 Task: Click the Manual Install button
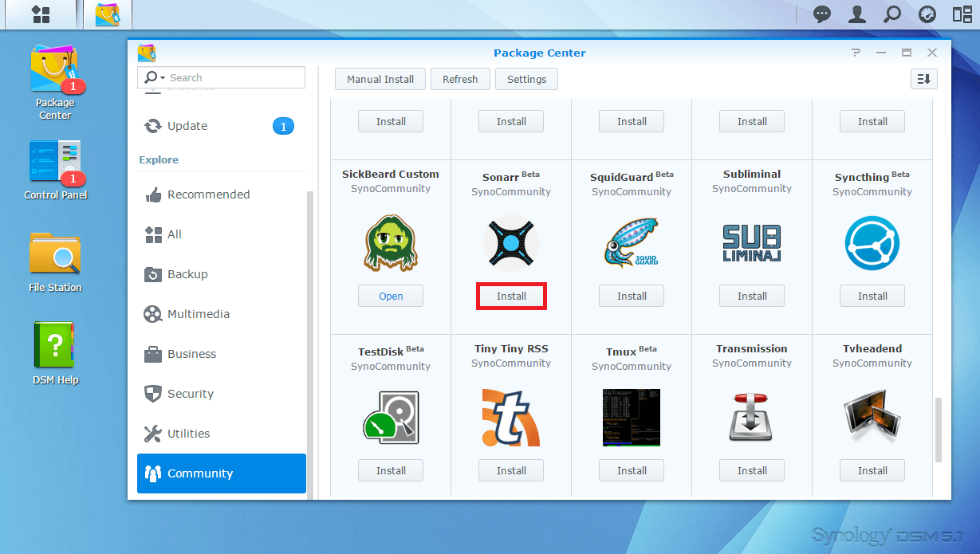380,79
